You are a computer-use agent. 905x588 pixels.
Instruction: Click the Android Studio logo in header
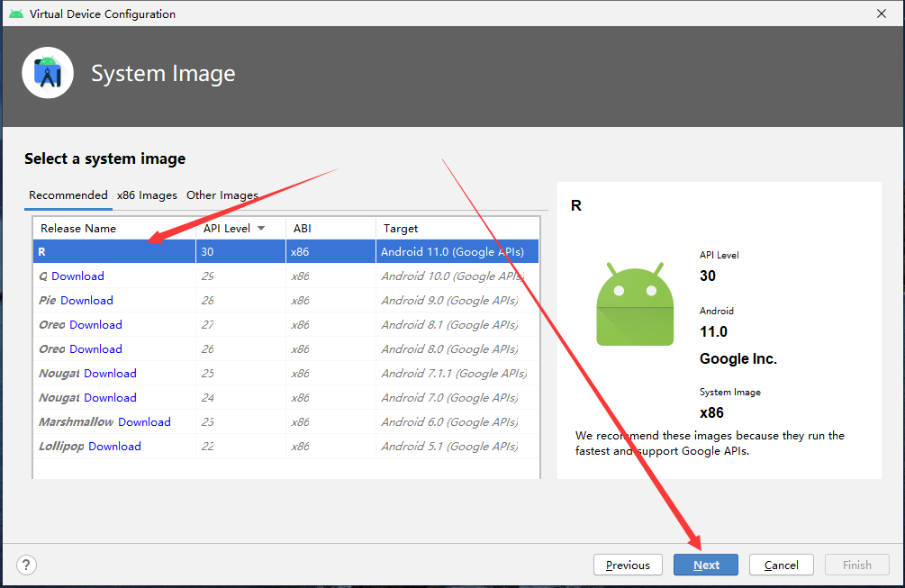[48, 73]
